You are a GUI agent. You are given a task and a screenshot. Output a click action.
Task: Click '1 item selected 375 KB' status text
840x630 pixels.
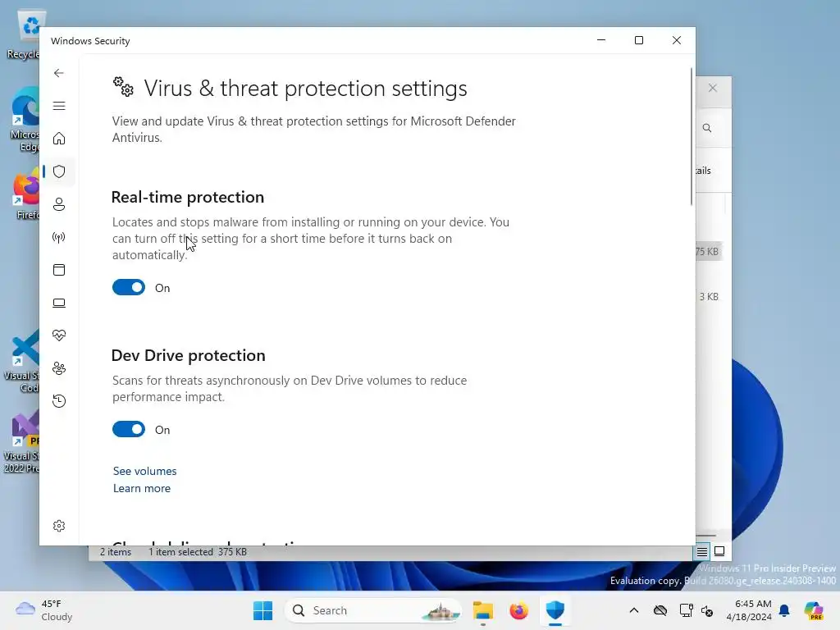(x=198, y=552)
